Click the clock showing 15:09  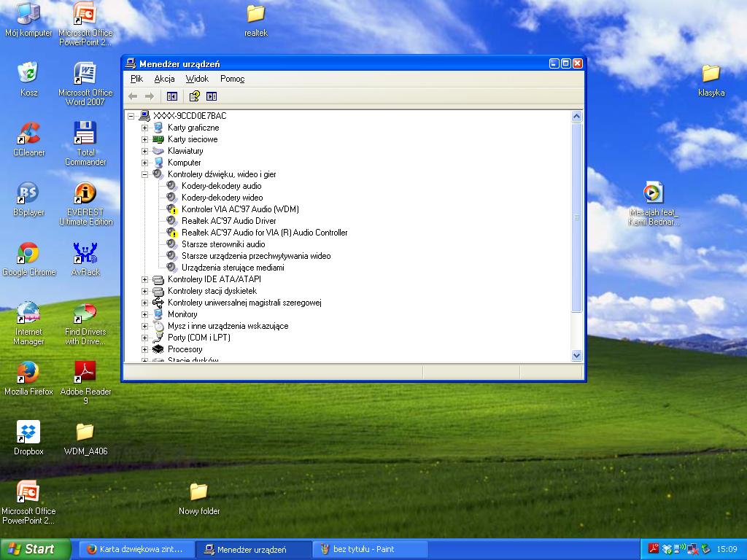(x=727, y=549)
